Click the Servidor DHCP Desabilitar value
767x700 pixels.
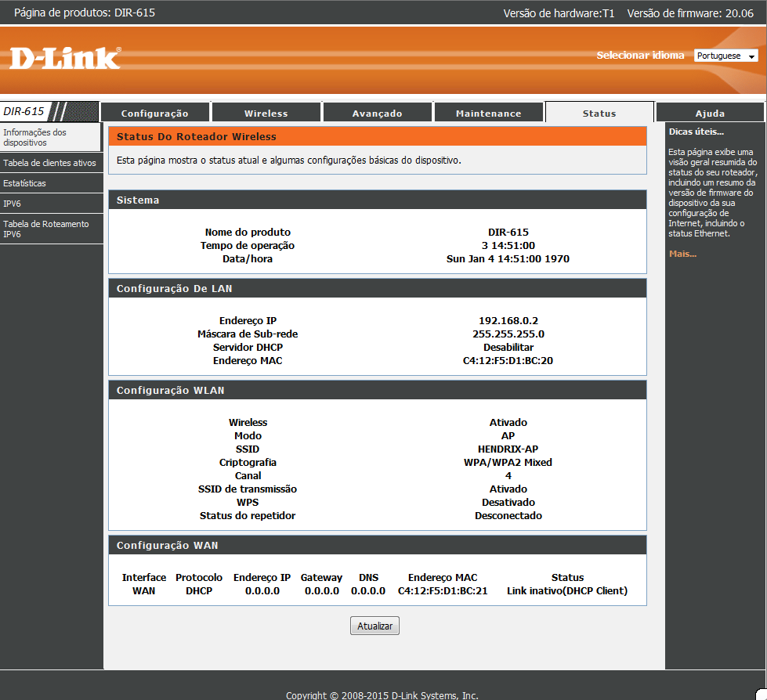pos(508,348)
